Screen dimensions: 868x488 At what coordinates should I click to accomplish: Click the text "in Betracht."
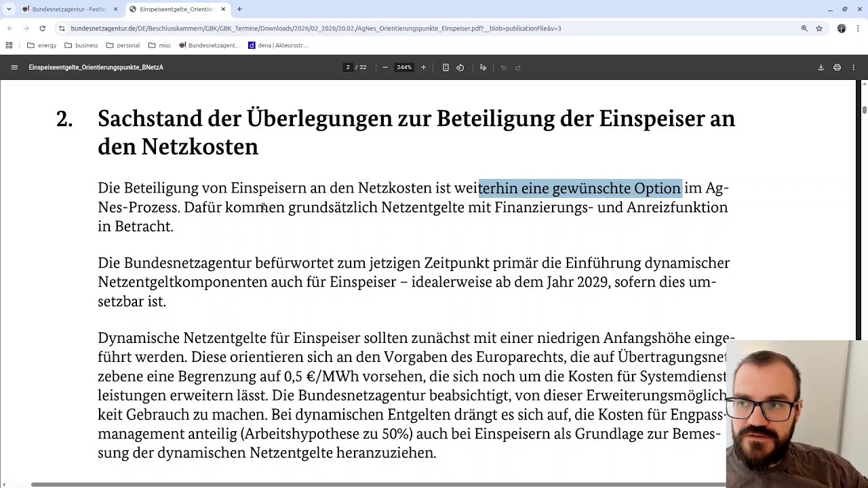pyautogui.click(x=136, y=226)
